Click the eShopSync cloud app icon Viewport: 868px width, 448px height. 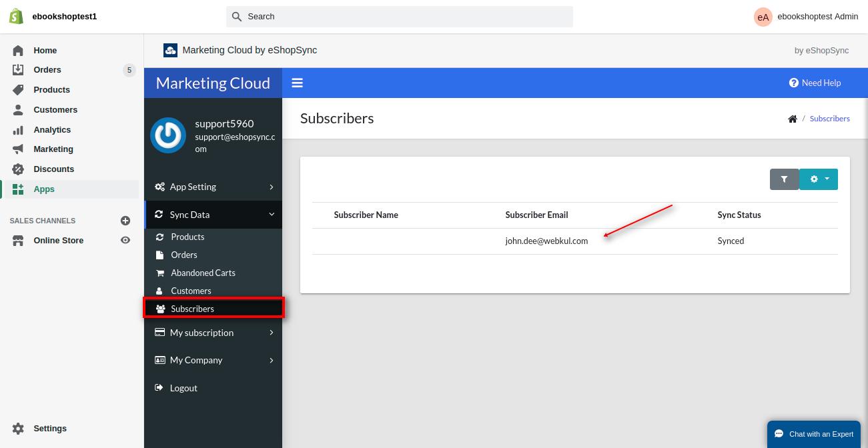point(170,50)
